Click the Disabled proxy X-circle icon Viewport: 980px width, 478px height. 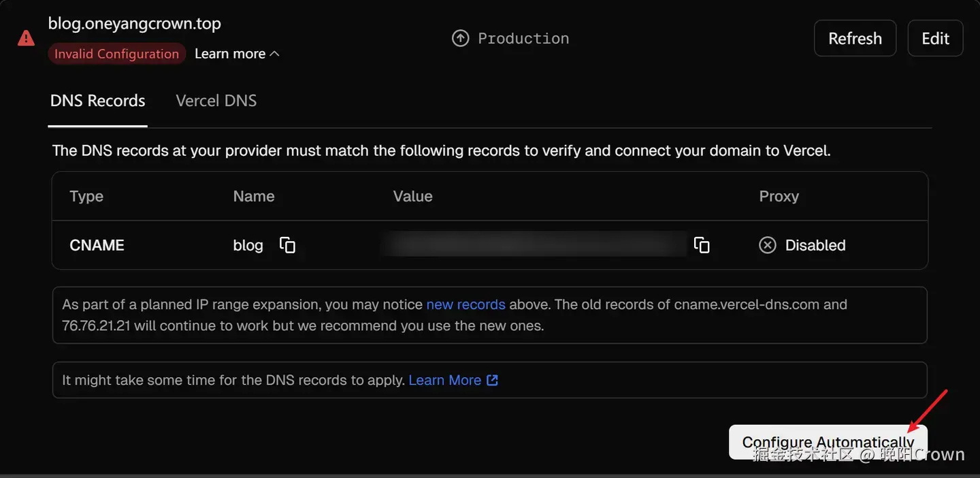[768, 245]
